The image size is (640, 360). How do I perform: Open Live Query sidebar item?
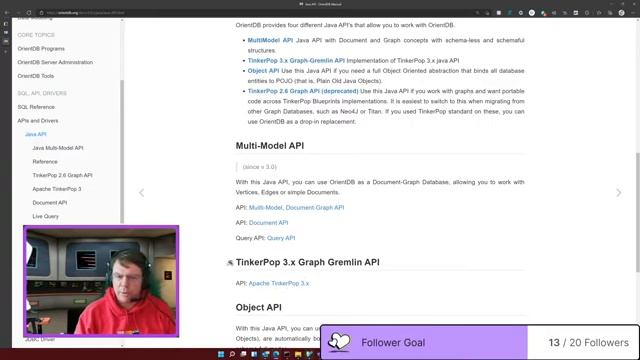pyautogui.click(x=45, y=216)
